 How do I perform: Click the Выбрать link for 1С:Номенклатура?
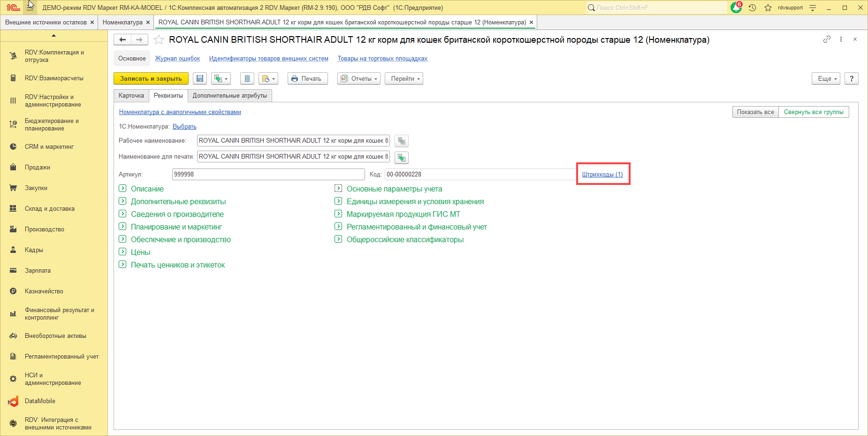tap(184, 127)
